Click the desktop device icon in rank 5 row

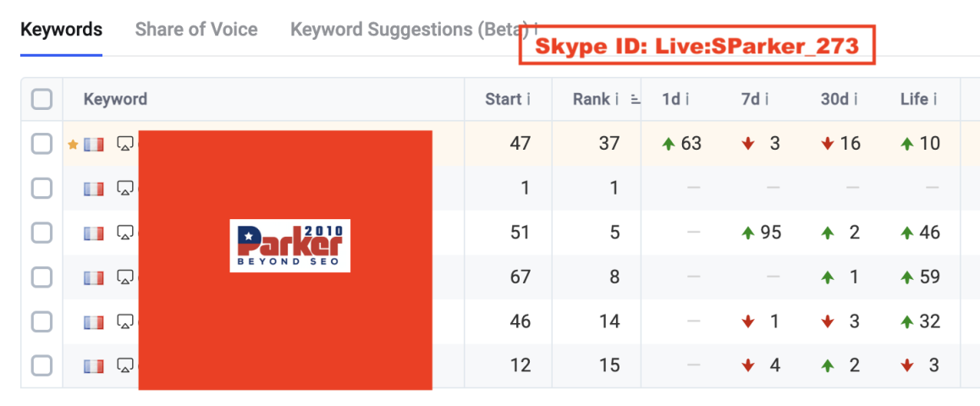coord(125,233)
